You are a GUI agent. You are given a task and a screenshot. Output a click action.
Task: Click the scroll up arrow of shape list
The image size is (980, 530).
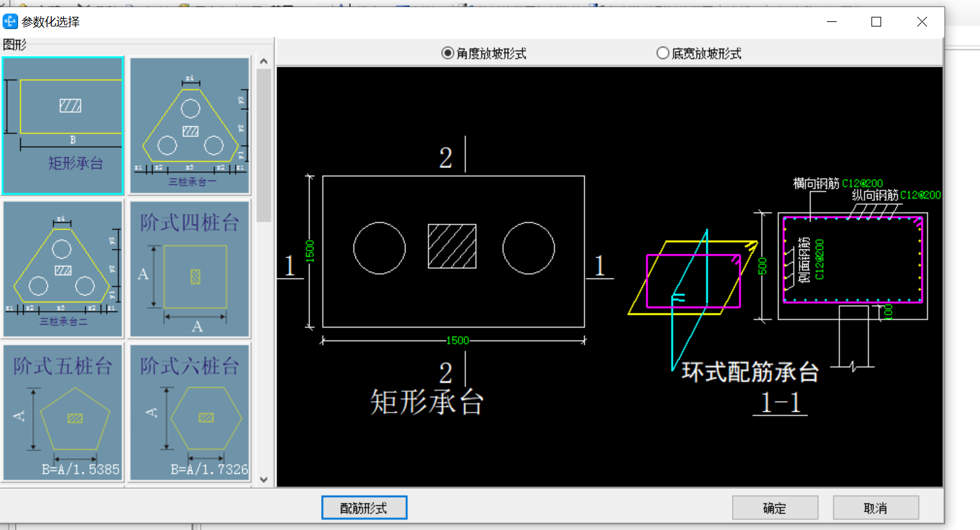[264, 61]
